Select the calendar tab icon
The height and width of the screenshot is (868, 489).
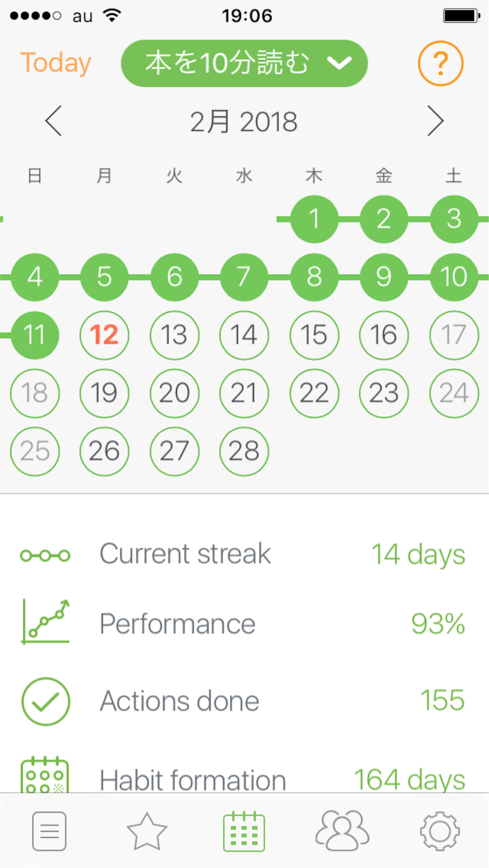pyautogui.click(x=244, y=831)
